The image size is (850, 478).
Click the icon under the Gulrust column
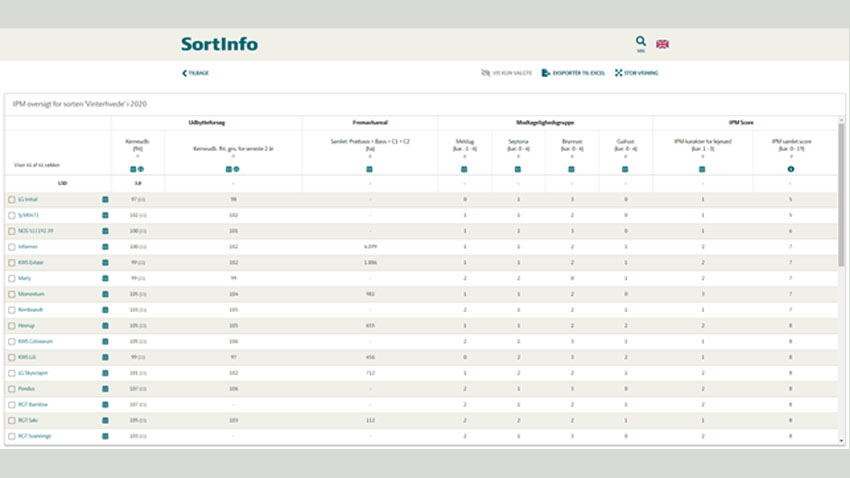(625, 169)
